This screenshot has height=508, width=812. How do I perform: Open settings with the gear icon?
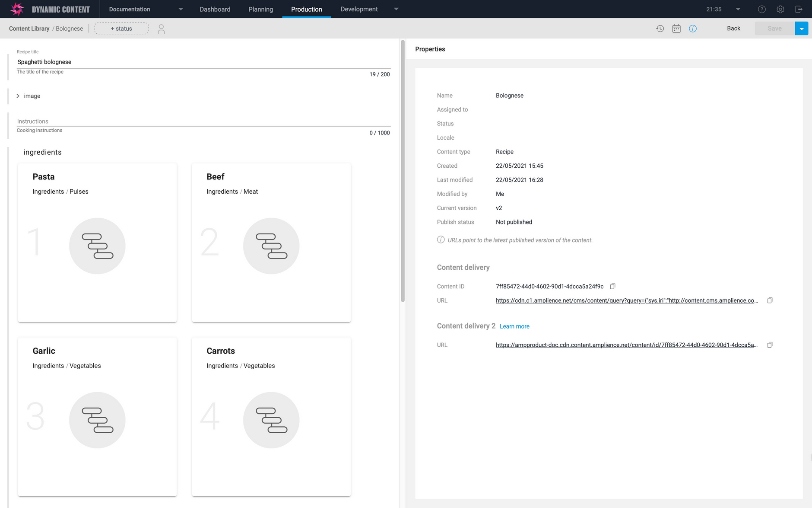click(x=780, y=9)
